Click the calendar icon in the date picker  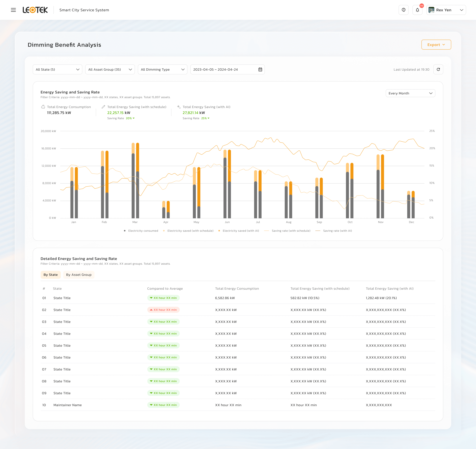(260, 69)
